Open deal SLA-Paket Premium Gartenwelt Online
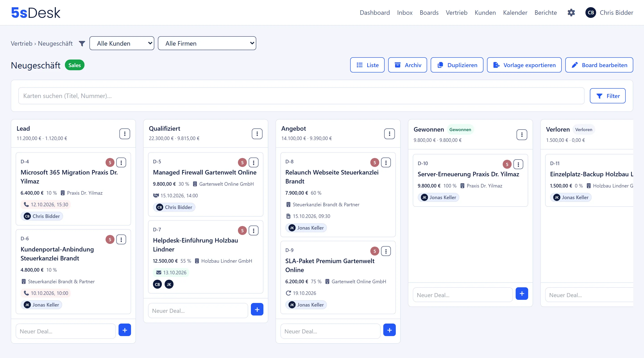 tap(330, 265)
